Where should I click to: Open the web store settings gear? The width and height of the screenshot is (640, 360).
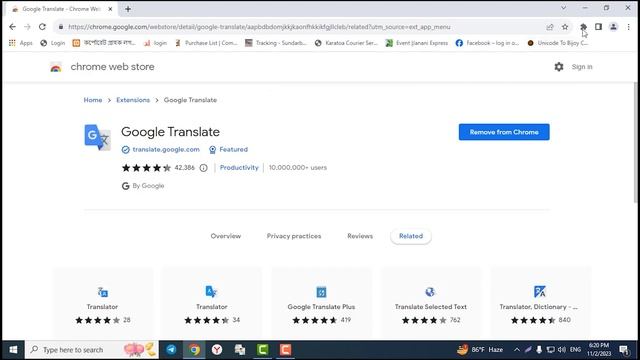559,67
